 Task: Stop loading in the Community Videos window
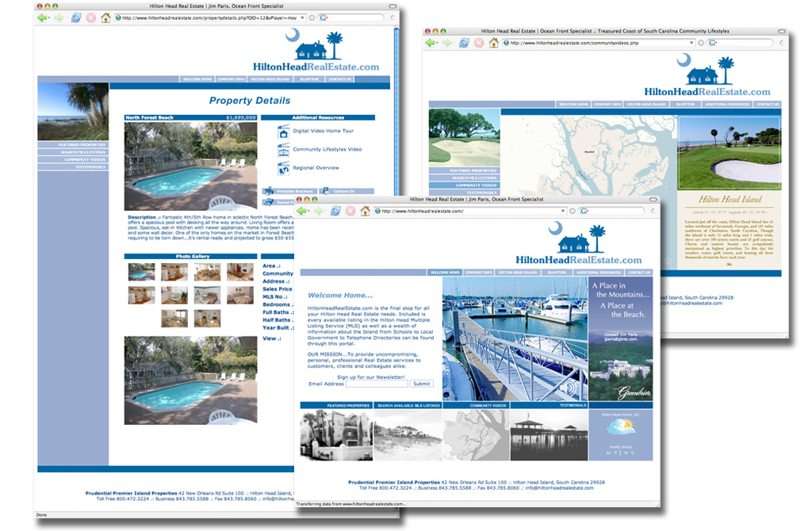pos(479,43)
